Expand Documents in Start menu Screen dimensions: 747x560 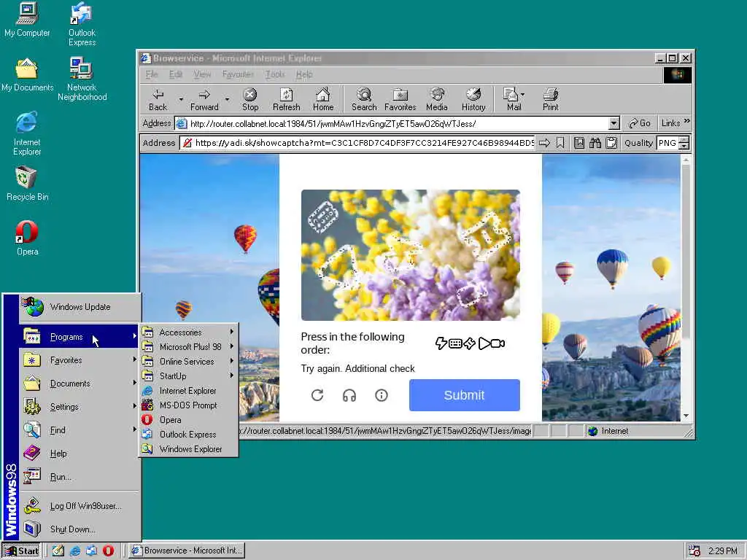[x=80, y=384]
